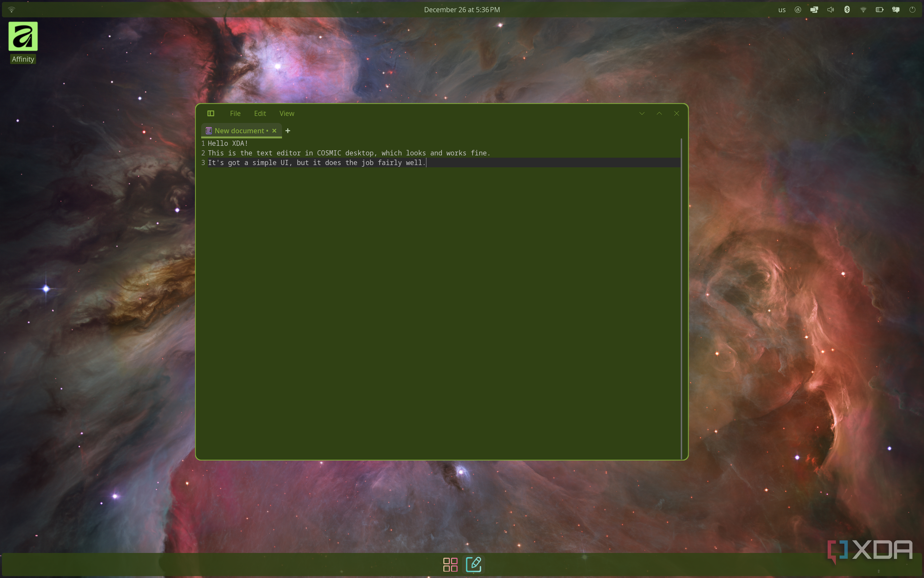
Task: Open the Edit menu
Action: (x=260, y=113)
